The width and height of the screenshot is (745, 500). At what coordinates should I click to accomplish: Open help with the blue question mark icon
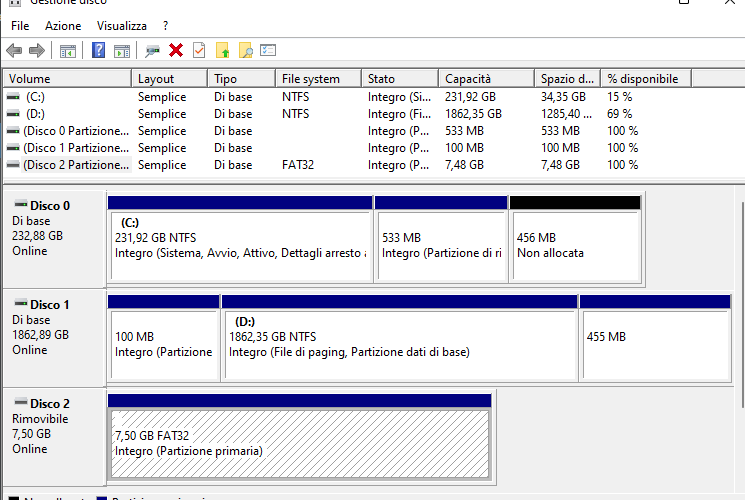pos(98,50)
